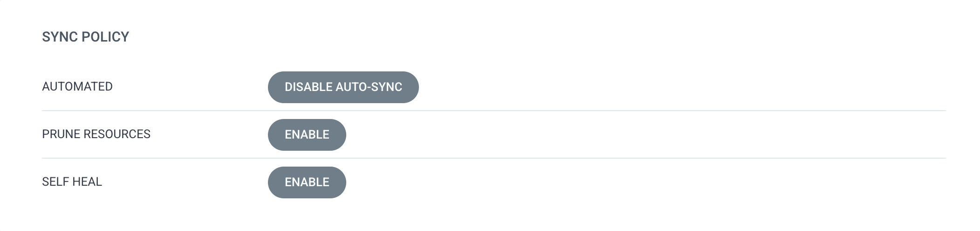
Task: Click the SYNC POLICY heading
Action: 85,37
